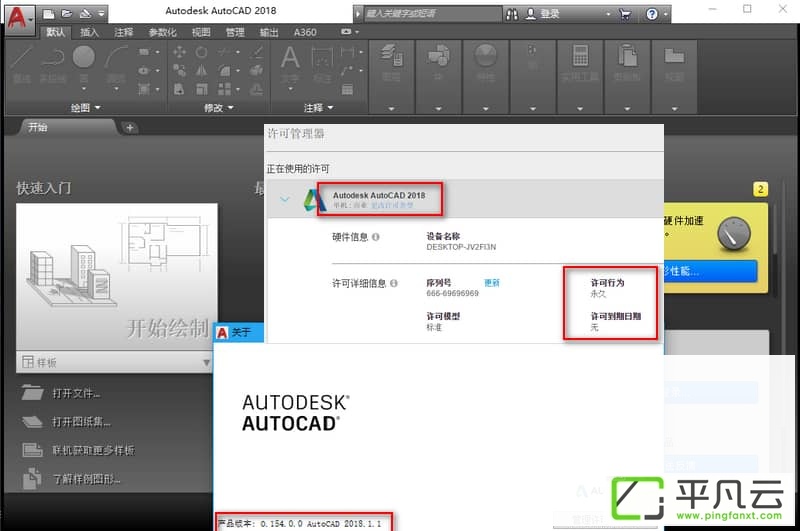800x531 pixels.
Task: Select the Fillet tool in Modify panel
Action: (224, 70)
